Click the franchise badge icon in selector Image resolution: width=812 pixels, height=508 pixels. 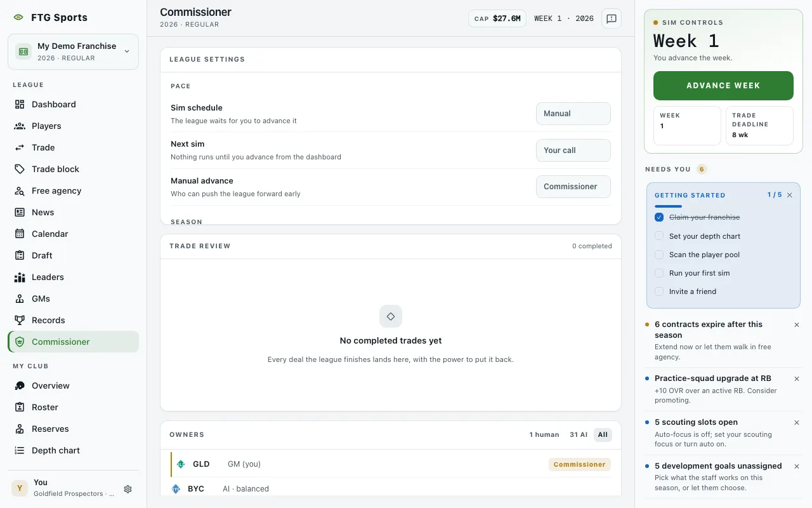23,51
